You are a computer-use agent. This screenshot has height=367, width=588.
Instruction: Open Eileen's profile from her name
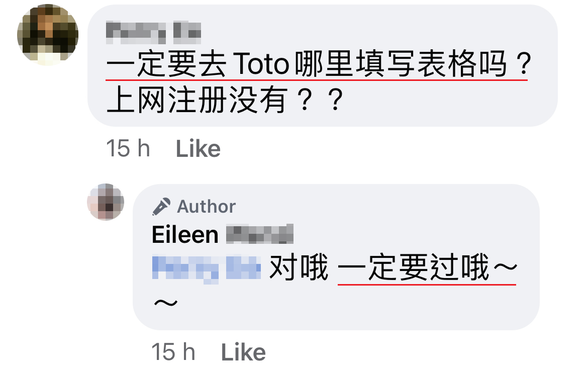185,235
